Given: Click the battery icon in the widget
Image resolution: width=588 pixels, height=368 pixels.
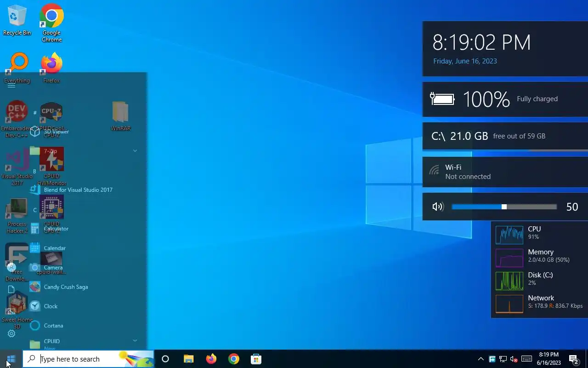Looking at the screenshot, I should pos(442,98).
